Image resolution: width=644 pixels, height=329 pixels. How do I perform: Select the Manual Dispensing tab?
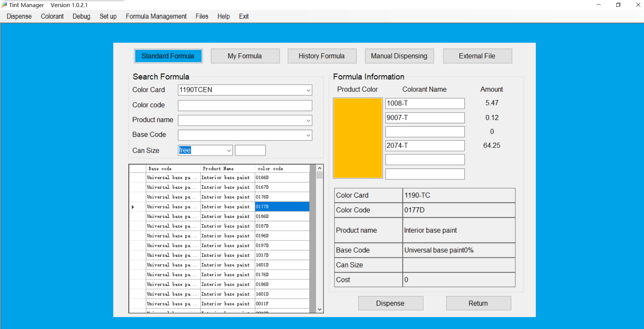point(399,56)
